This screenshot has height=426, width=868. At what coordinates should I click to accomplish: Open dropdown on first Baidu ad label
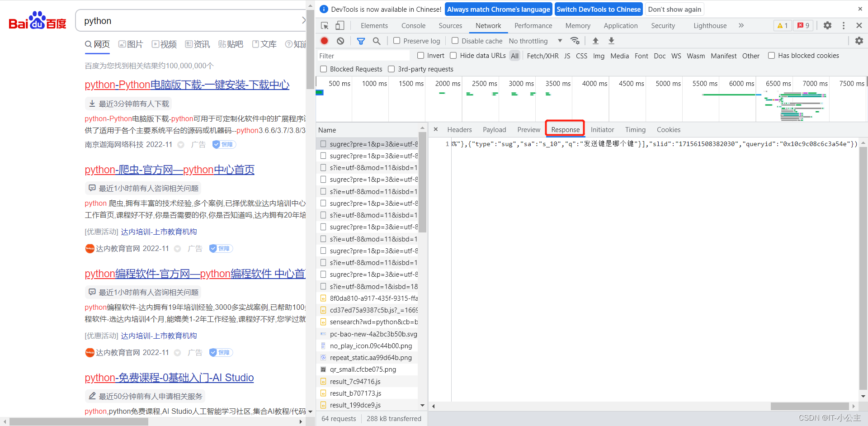click(181, 145)
